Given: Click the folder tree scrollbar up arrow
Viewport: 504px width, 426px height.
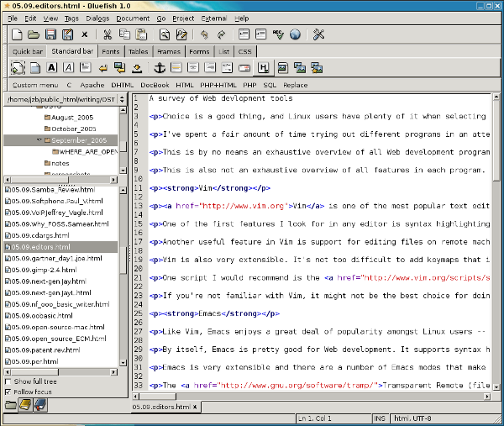Looking at the screenshot, I should tap(123, 110).
